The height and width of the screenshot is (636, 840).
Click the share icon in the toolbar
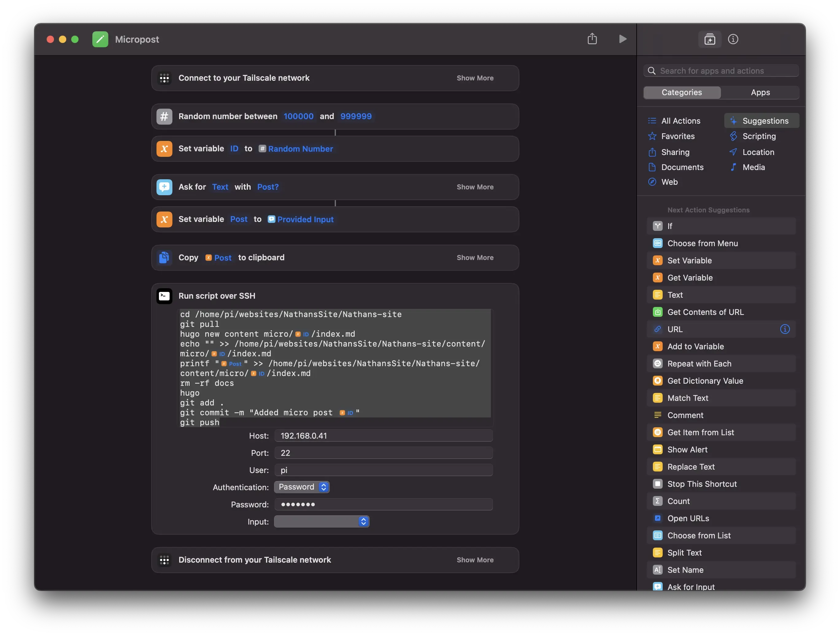592,39
